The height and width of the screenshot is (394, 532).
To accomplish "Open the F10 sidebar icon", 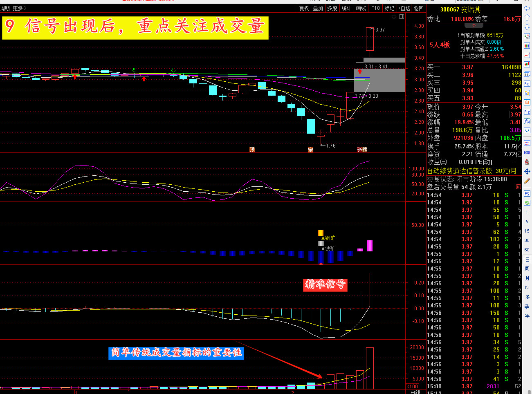I will (527, 83).
